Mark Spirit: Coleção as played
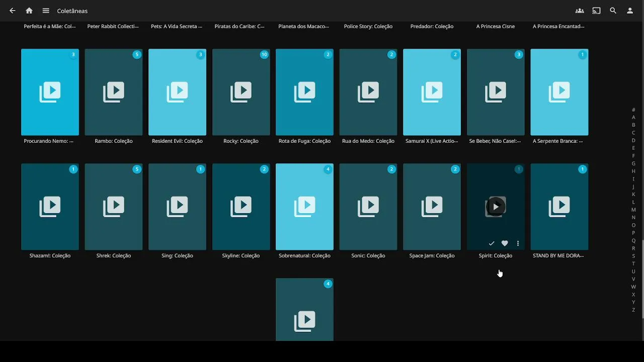 click(492, 243)
